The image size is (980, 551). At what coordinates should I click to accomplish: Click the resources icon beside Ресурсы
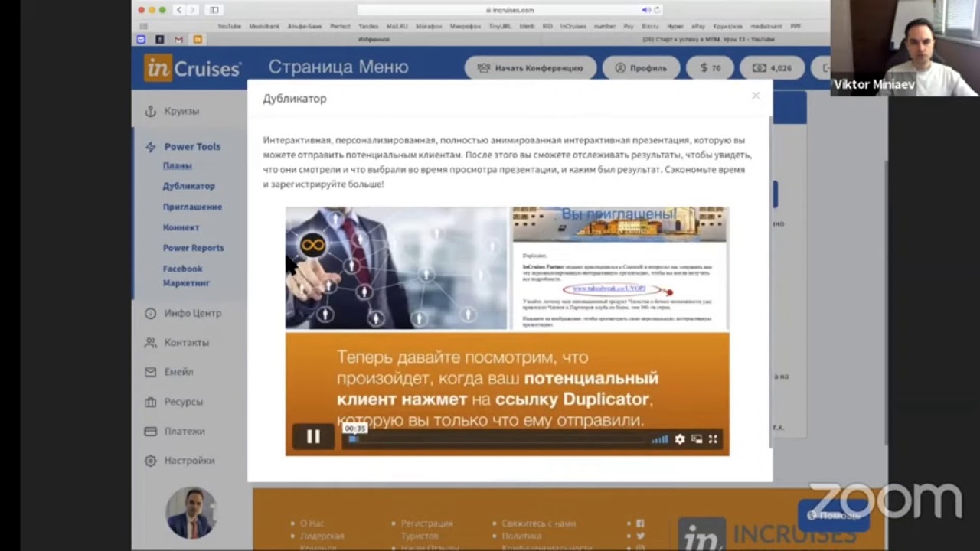150,402
